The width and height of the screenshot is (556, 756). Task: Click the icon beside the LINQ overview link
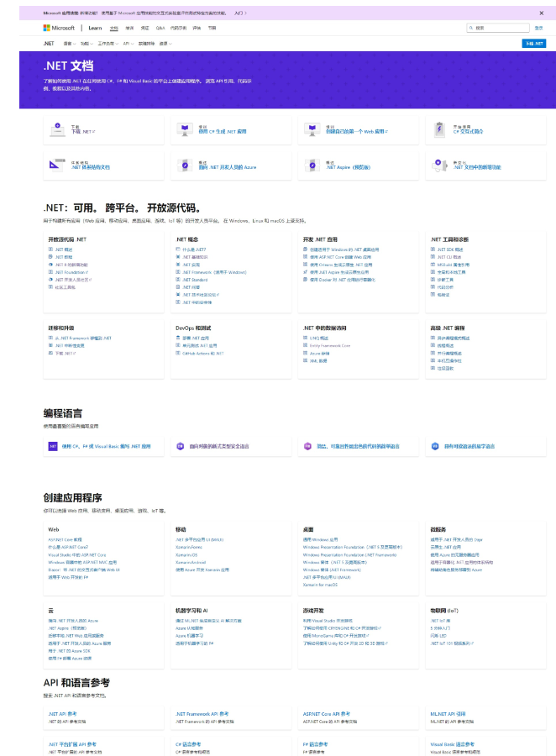coord(305,338)
